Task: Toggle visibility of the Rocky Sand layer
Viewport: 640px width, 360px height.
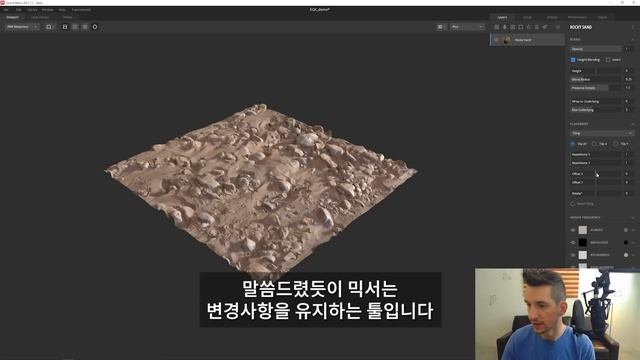Action: [496, 40]
